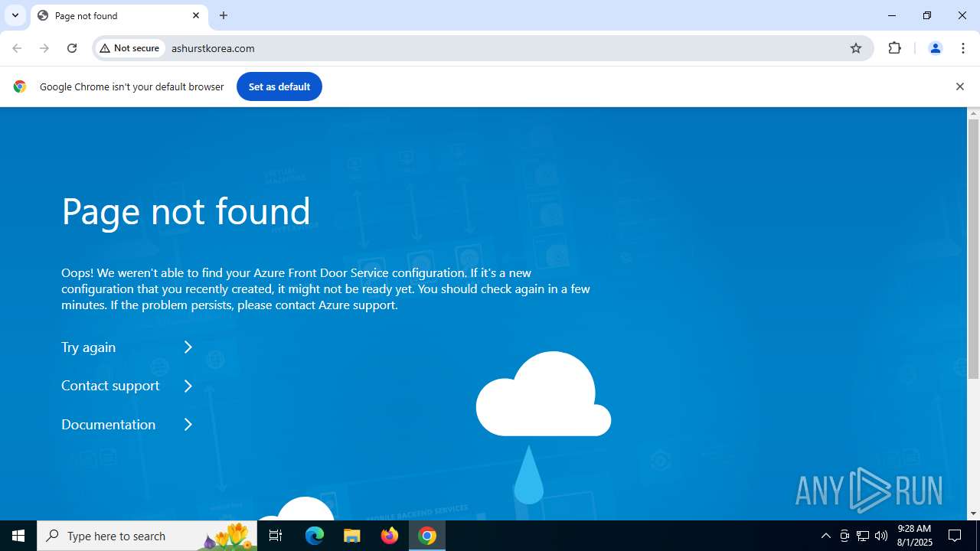Open the Windows Start menu
The height and width of the screenshot is (551, 980).
(x=18, y=536)
